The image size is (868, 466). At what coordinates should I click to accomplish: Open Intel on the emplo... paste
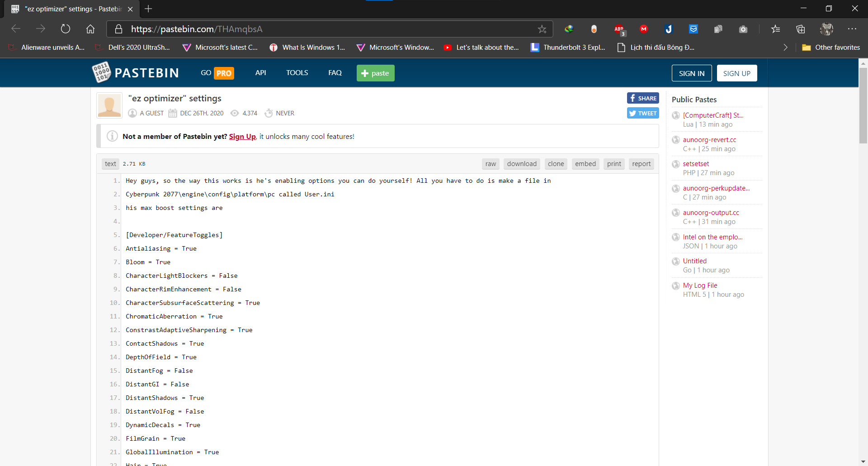tap(712, 237)
